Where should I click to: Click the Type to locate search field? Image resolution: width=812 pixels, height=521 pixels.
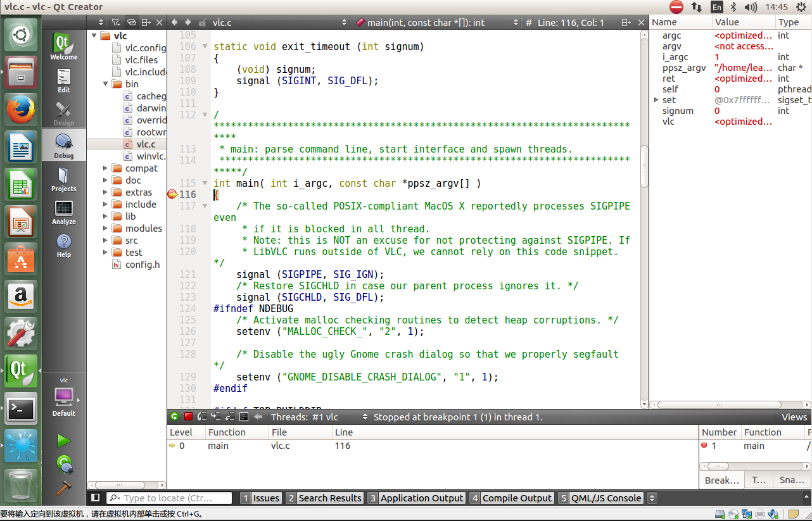pyautogui.click(x=168, y=498)
